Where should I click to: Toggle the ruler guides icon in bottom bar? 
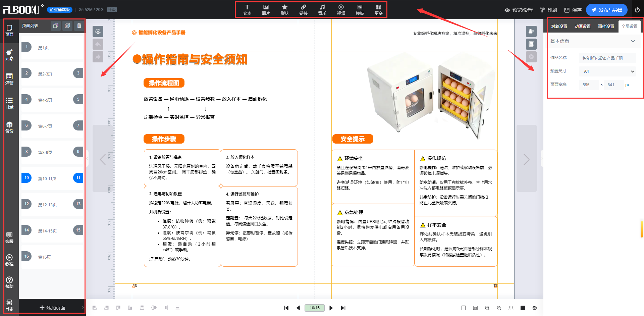point(511,308)
